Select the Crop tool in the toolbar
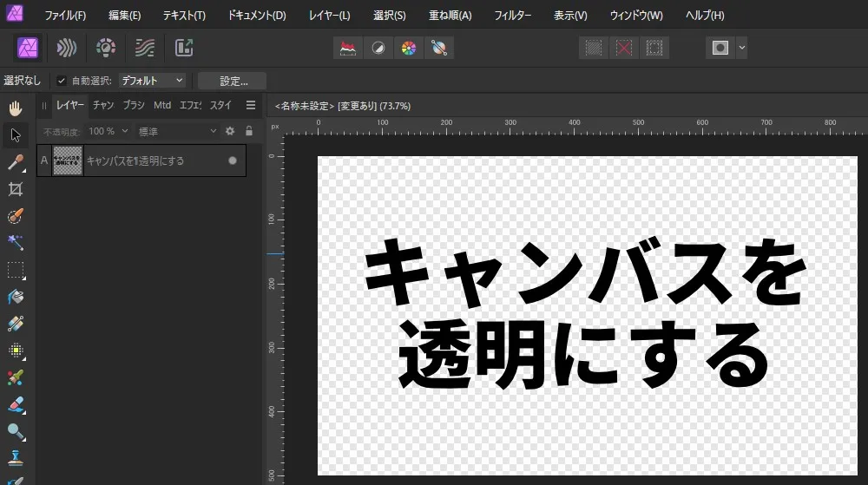868x485 pixels. [x=15, y=189]
